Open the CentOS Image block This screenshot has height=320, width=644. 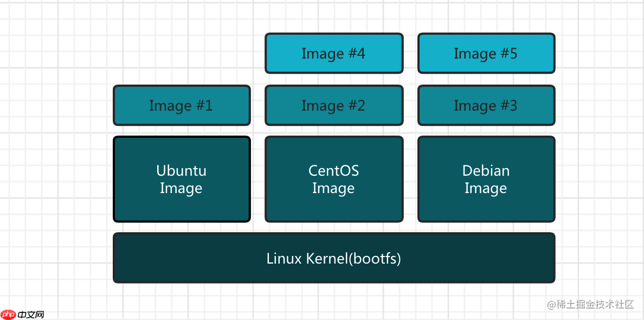coord(334,179)
